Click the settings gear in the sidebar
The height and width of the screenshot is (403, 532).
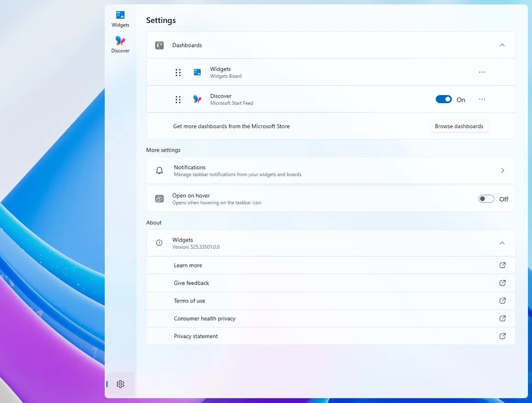[120, 384]
